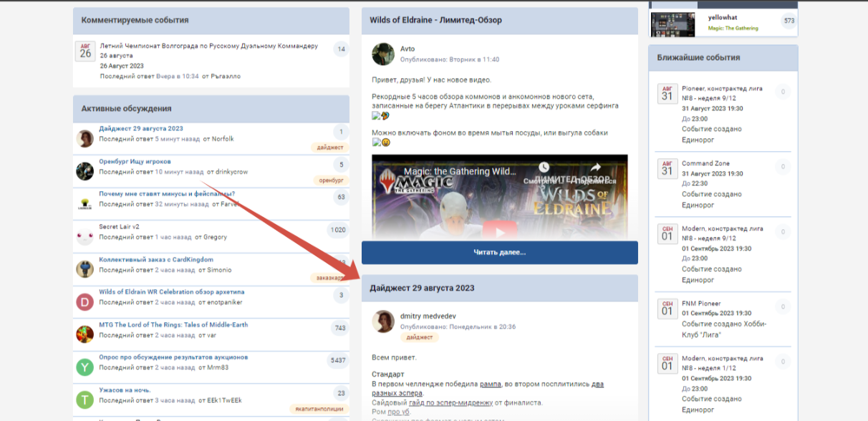Click FNM Pioneer event calendar icon

pyautogui.click(x=667, y=307)
